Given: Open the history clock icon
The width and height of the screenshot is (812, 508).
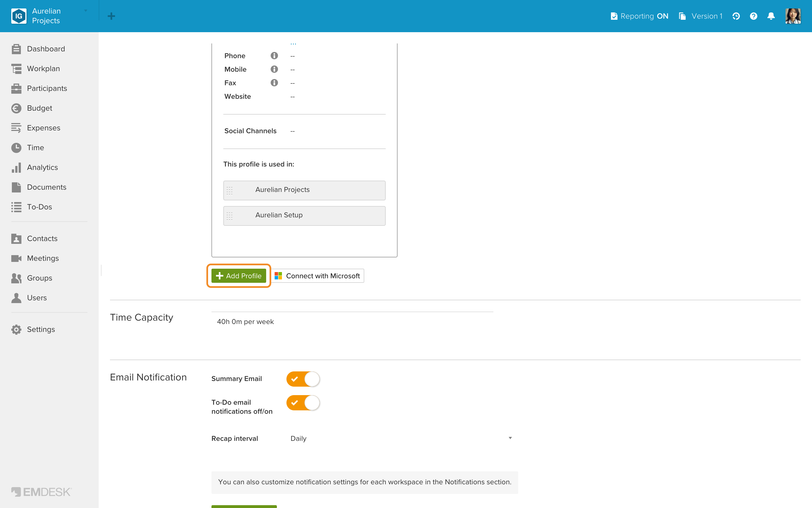Looking at the screenshot, I should click(736, 16).
